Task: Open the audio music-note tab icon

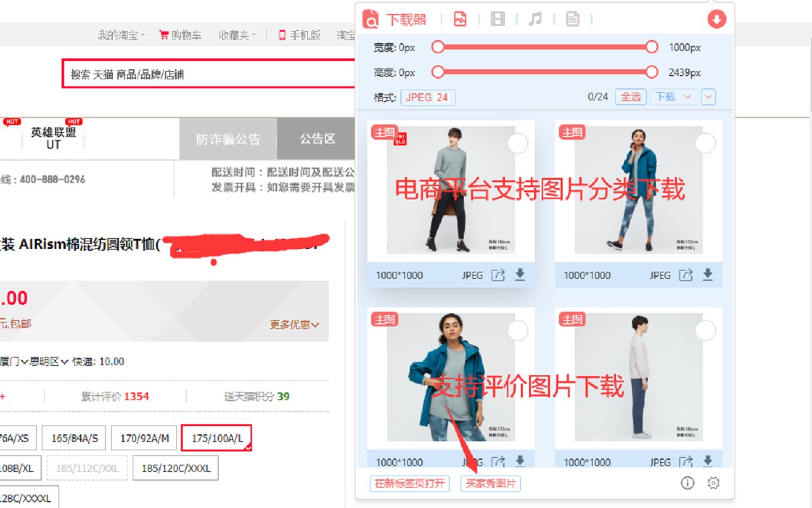Action: pos(535,19)
